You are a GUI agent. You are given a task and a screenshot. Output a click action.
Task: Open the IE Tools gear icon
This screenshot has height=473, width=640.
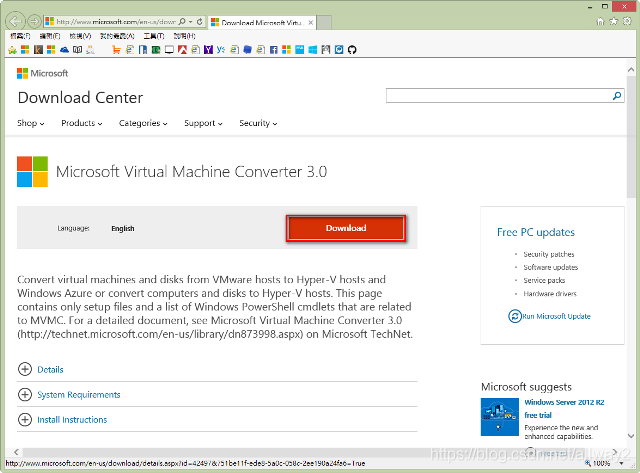pyautogui.click(x=627, y=21)
